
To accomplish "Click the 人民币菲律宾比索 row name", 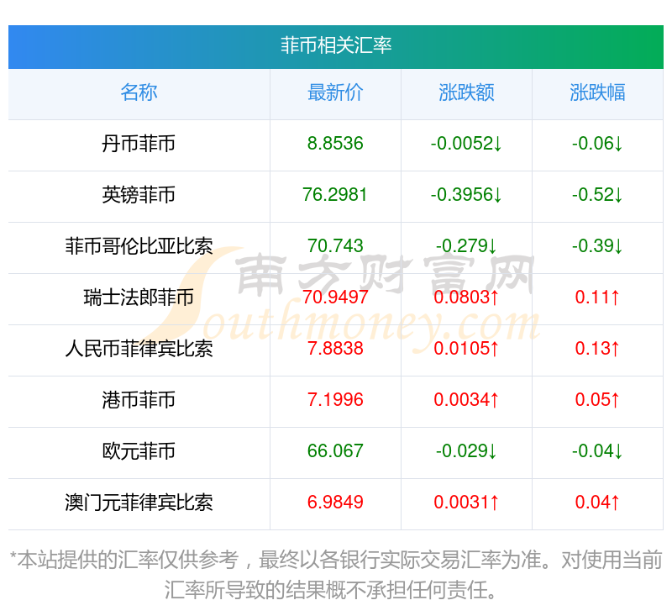I will (x=139, y=349).
